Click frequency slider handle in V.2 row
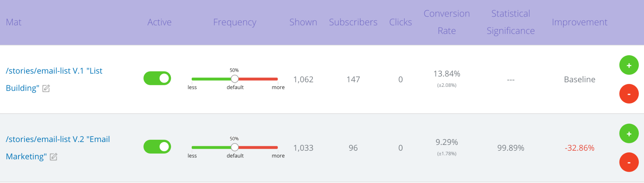Screen dimensions: 644x183 point(235,147)
